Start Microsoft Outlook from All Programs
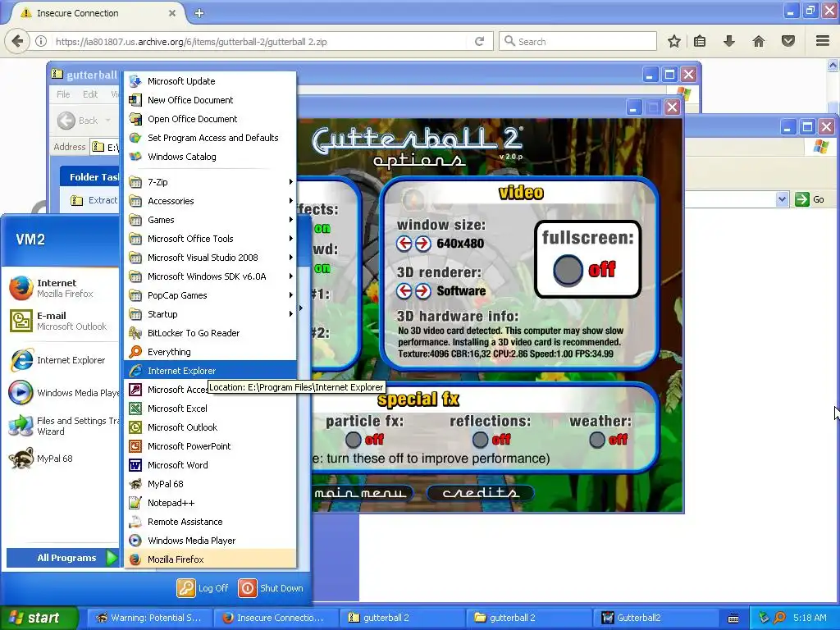This screenshot has width=840, height=630. pos(211,427)
